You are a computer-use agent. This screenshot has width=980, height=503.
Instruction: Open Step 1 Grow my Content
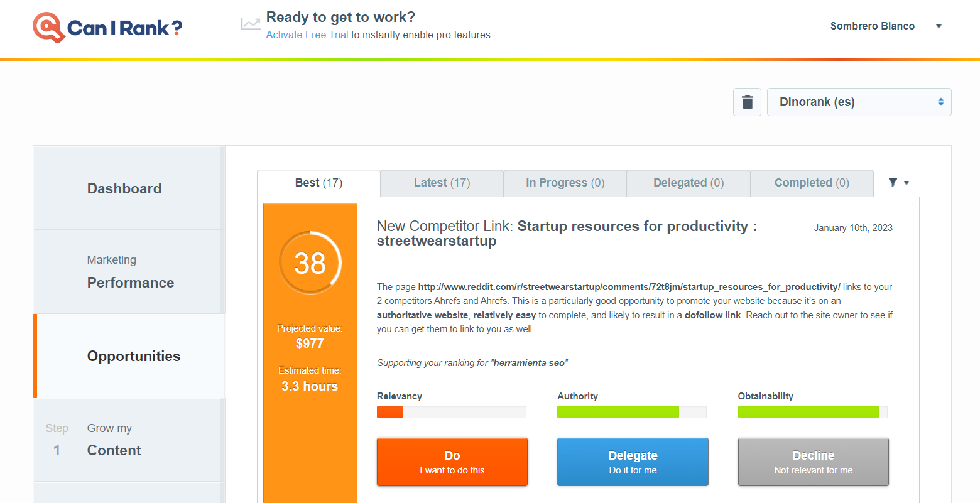pos(129,440)
